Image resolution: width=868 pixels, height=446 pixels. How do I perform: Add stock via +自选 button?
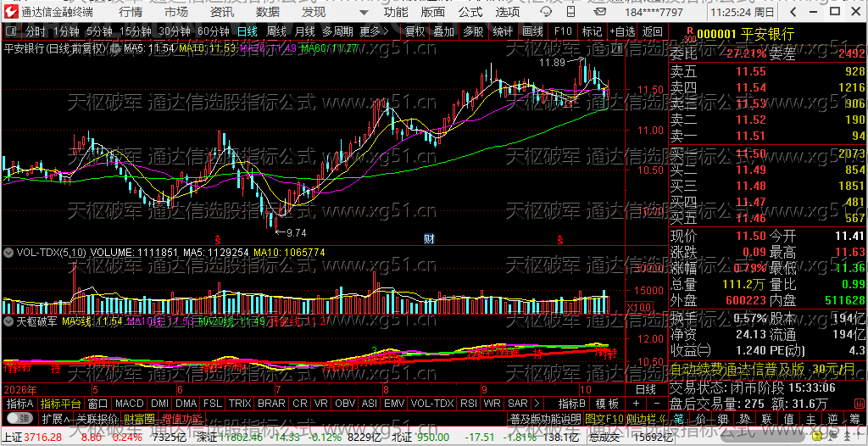[x=623, y=31]
